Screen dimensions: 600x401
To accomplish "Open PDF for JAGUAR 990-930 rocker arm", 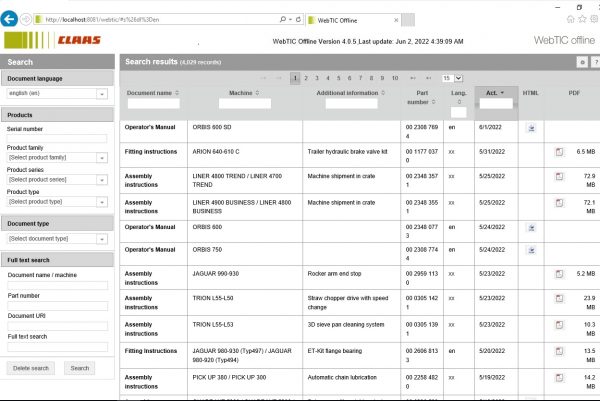I will click(x=559, y=274).
